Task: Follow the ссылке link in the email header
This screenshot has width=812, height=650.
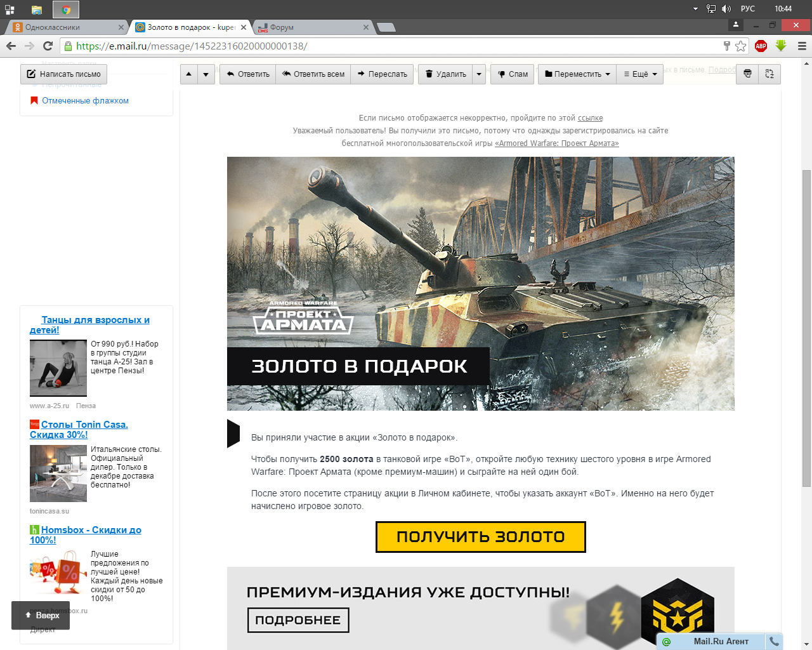Action: [590, 118]
